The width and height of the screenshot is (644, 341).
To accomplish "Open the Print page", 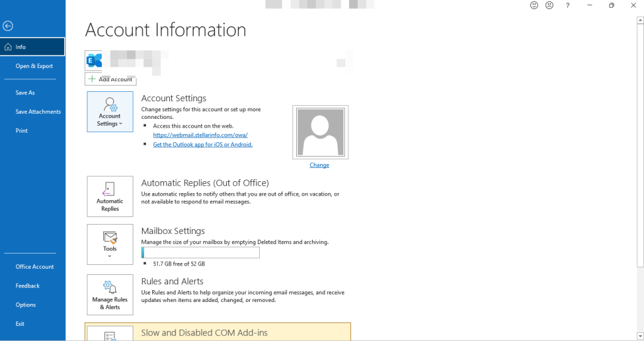I will point(22,131).
